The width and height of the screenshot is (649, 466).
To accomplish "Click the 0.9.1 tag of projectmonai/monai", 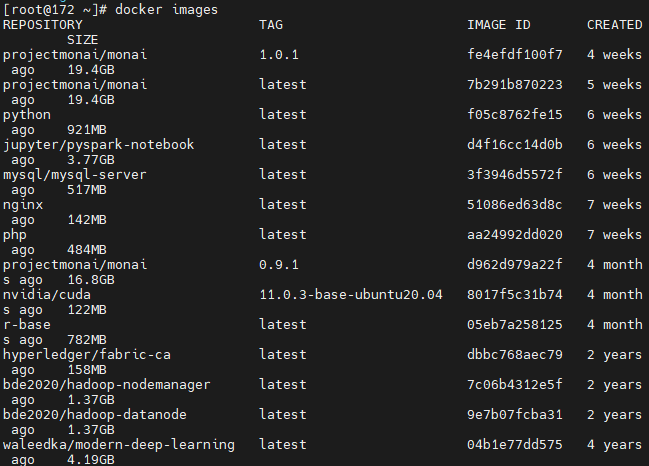I will (x=279, y=264).
